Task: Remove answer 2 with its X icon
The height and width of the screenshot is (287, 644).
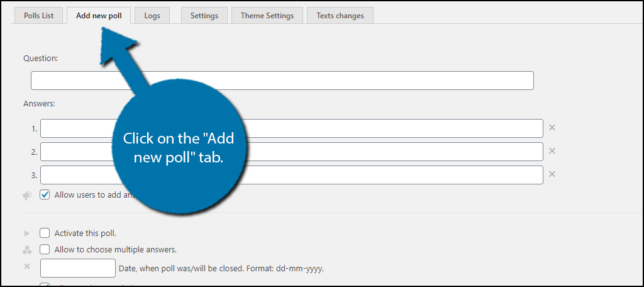Action: [552, 151]
